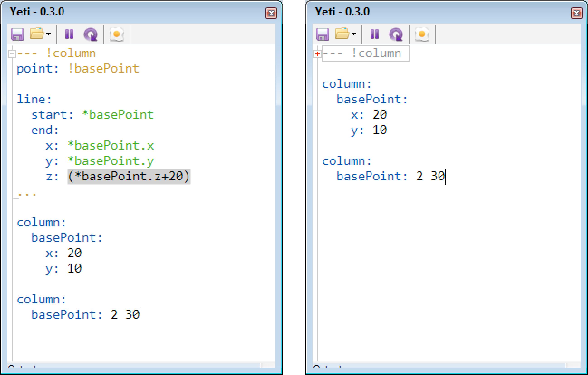
Task: Click the save icon in left Yeti window
Action: point(17,34)
